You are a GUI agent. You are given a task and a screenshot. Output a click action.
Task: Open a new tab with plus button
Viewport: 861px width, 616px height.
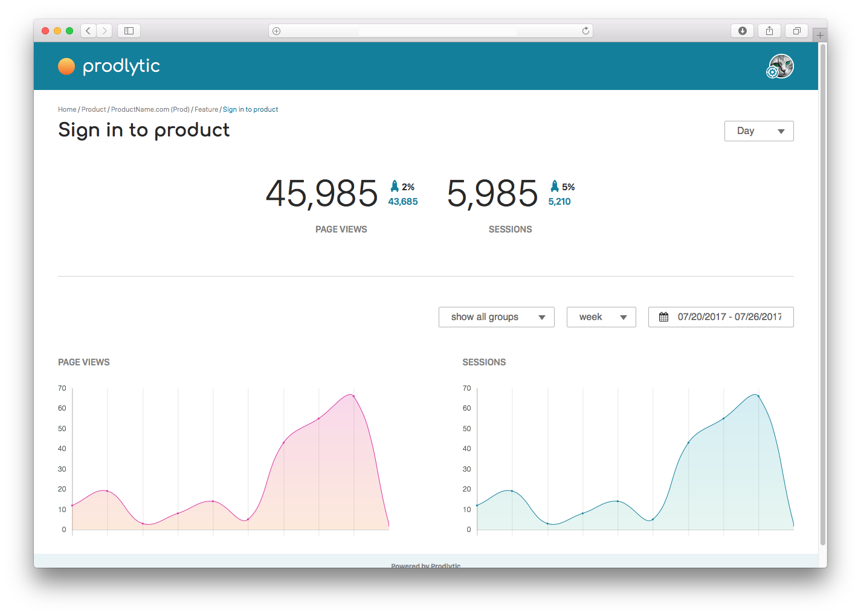click(820, 35)
